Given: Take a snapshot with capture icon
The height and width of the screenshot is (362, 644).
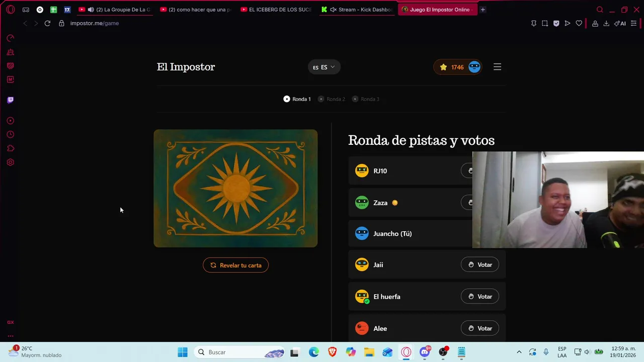Looking at the screenshot, I should tap(545, 23).
